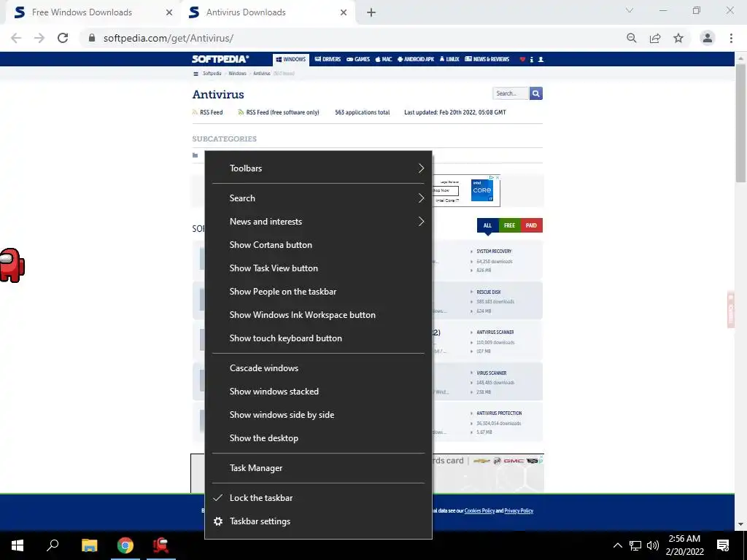Choose Show windows stacked

coord(318,392)
